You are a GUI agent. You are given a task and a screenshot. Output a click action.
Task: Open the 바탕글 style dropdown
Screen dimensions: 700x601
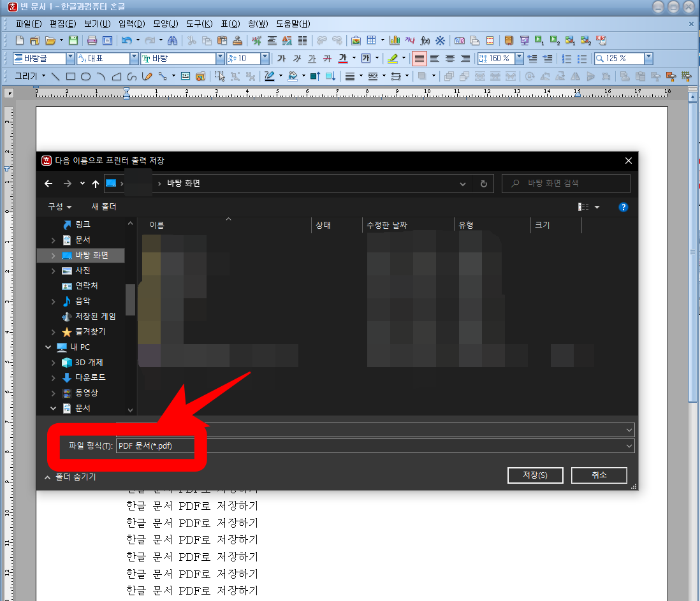(x=70, y=59)
